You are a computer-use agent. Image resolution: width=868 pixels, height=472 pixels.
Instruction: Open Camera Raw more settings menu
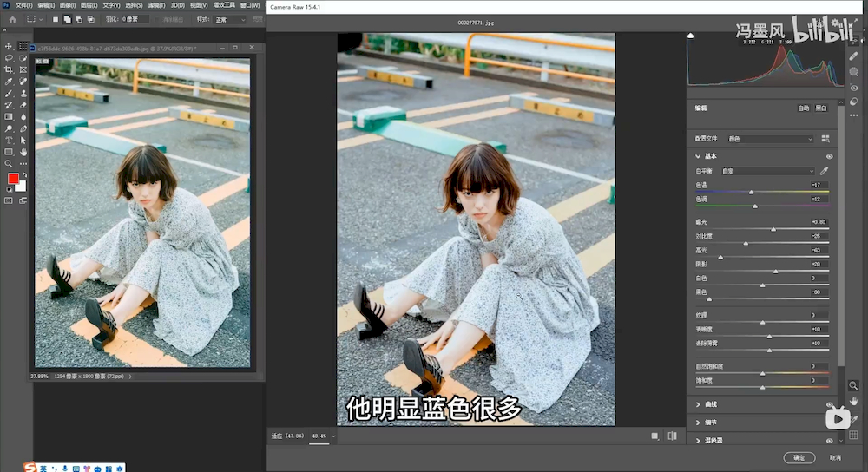pyautogui.click(x=853, y=115)
